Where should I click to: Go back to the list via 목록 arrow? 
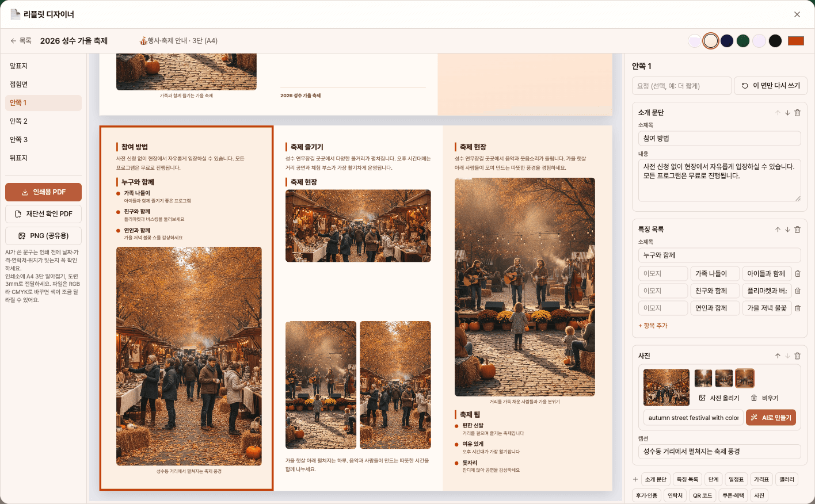click(21, 41)
